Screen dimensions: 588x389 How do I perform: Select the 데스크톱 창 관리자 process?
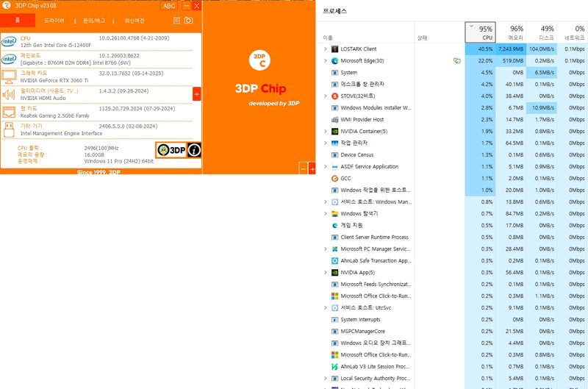point(452,84)
